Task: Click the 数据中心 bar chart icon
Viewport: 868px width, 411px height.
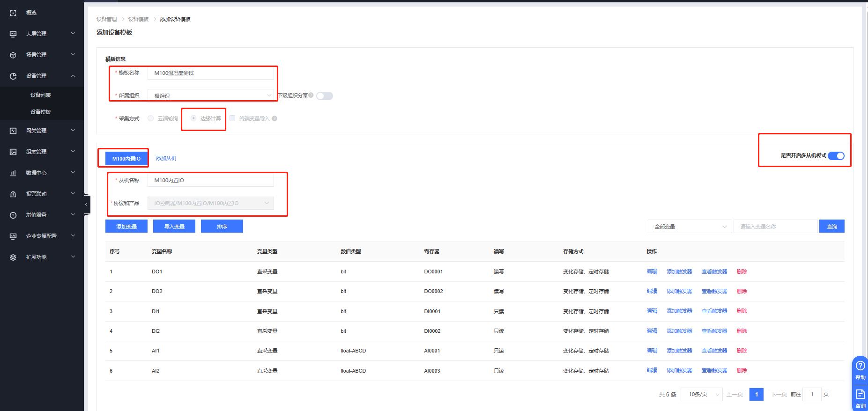Action: tap(13, 173)
